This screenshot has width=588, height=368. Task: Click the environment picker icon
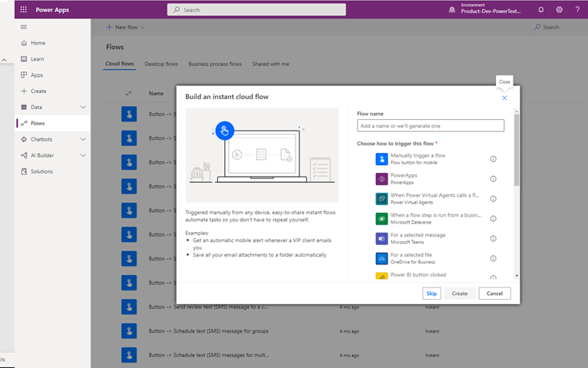[x=452, y=10]
